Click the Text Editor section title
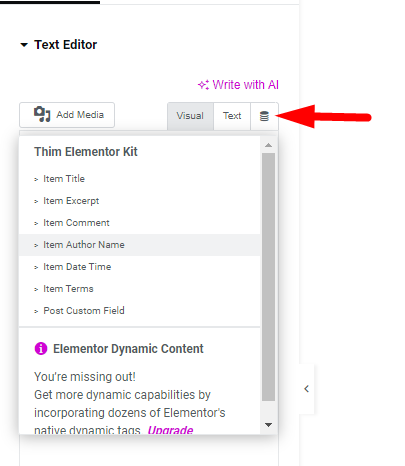 (66, 45)
